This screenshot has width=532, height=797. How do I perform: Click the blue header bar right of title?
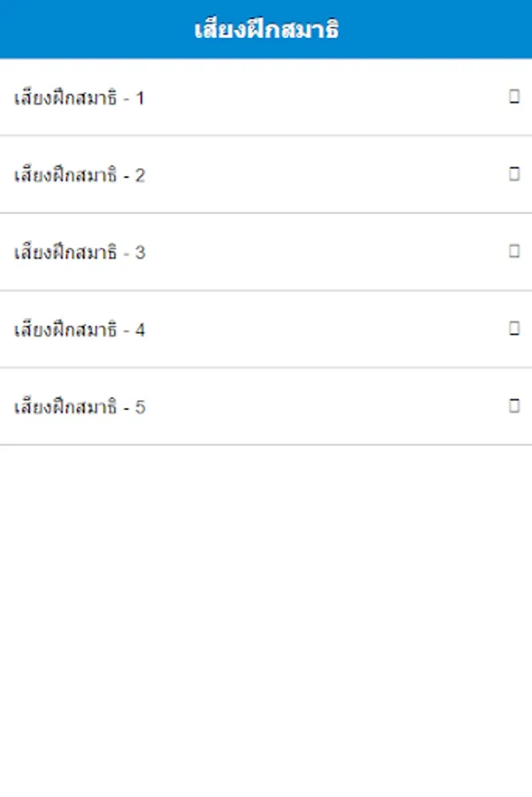pos(436,29)
